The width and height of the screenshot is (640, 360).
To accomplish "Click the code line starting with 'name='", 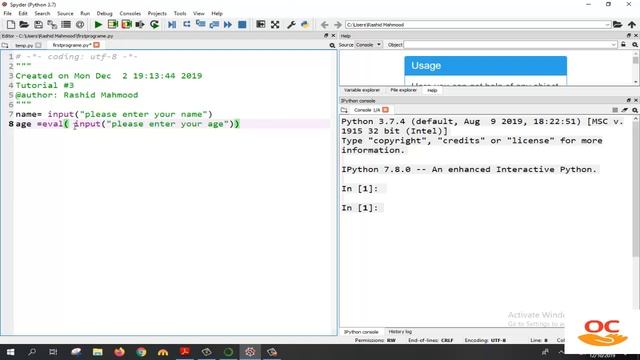I will (x=114, y=114).
